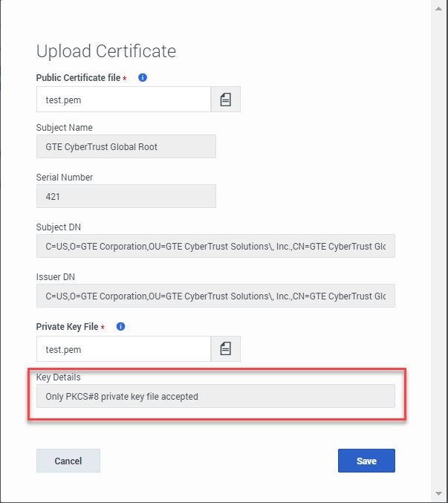Open info tooltip for Public Certificate file
Screen dimensions: 448x503
tap(143, 77)
